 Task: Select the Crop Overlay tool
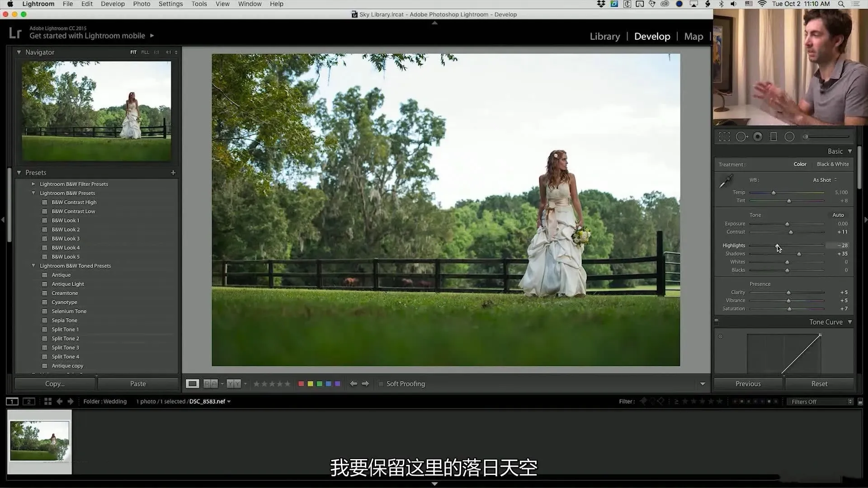click(x=725, y=136)
